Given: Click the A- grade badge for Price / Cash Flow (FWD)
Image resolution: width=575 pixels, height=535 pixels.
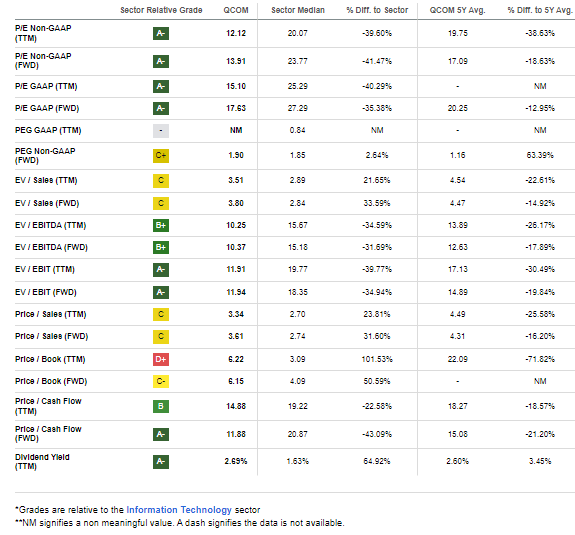Looking at the screenshot, I should click(161, 434).
